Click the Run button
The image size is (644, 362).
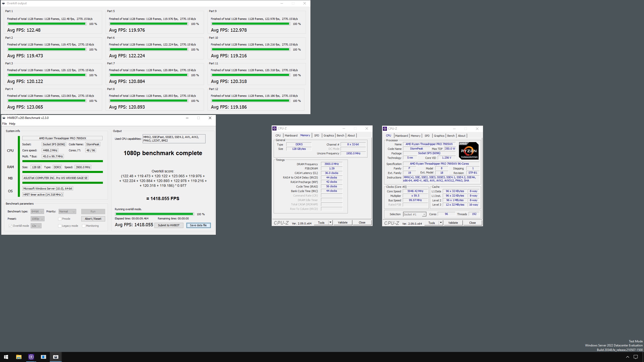point(93,211)
